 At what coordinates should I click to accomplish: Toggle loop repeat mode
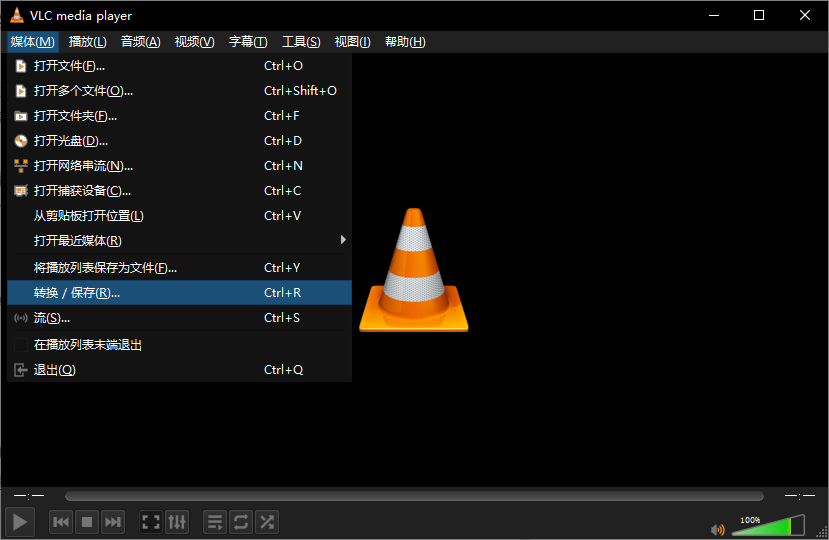click(x=241, y=522)
